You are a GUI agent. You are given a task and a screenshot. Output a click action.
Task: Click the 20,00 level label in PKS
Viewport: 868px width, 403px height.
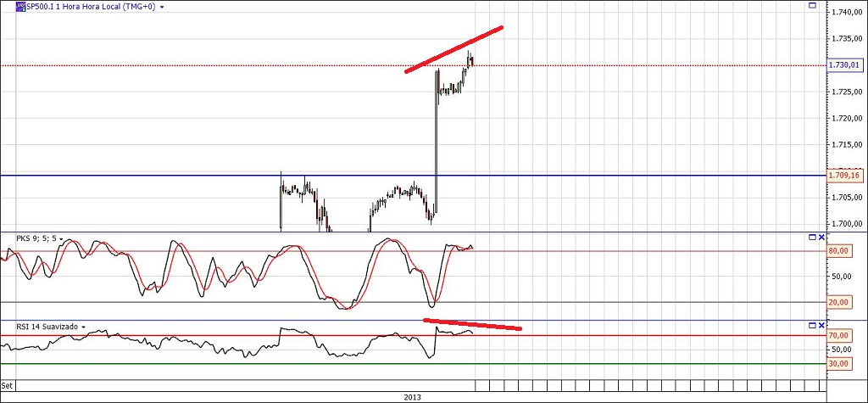pyautogui.click(x=838, y=302)
